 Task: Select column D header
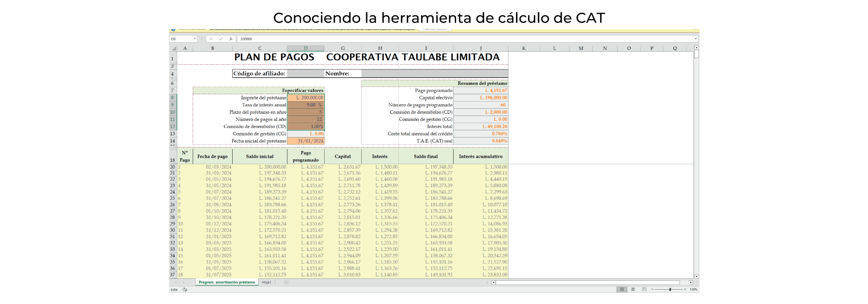click(x=306, y=48)
